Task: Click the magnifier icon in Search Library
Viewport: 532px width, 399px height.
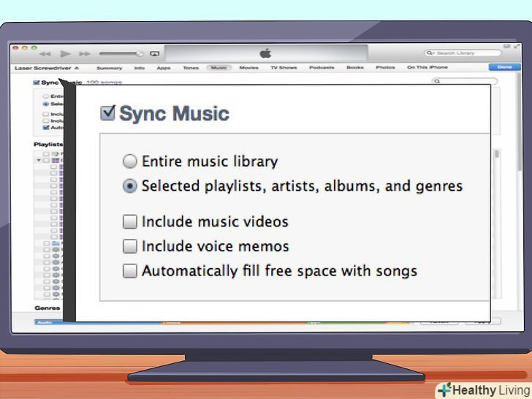Action: click(x=430, y=53)
